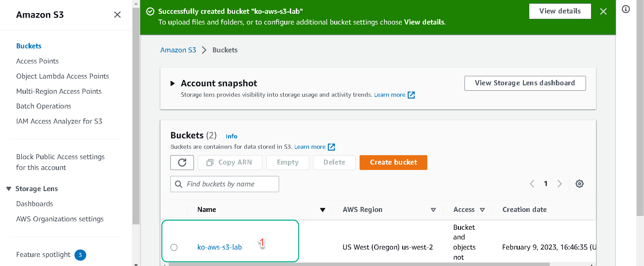Expand the Account snapshot section

coord(172,83)
